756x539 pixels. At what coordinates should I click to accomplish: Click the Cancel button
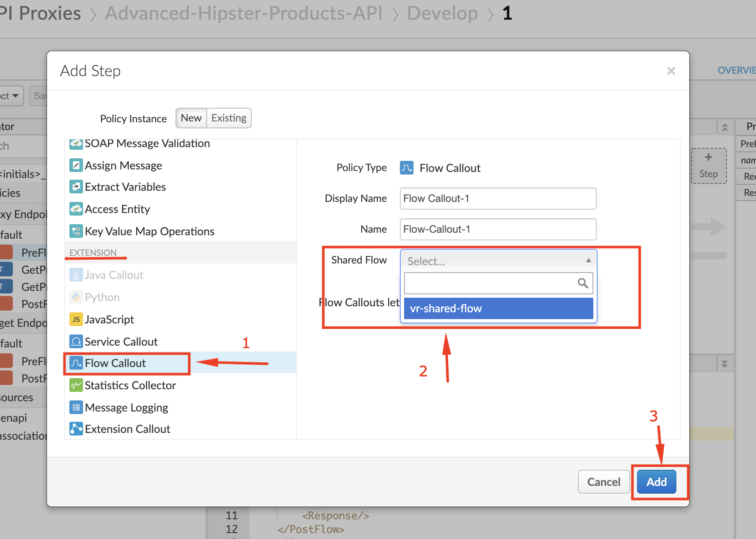point(604,482)
